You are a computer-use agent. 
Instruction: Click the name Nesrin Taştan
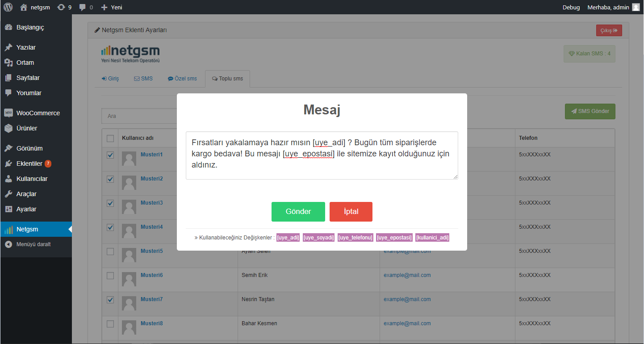point(258,299)
